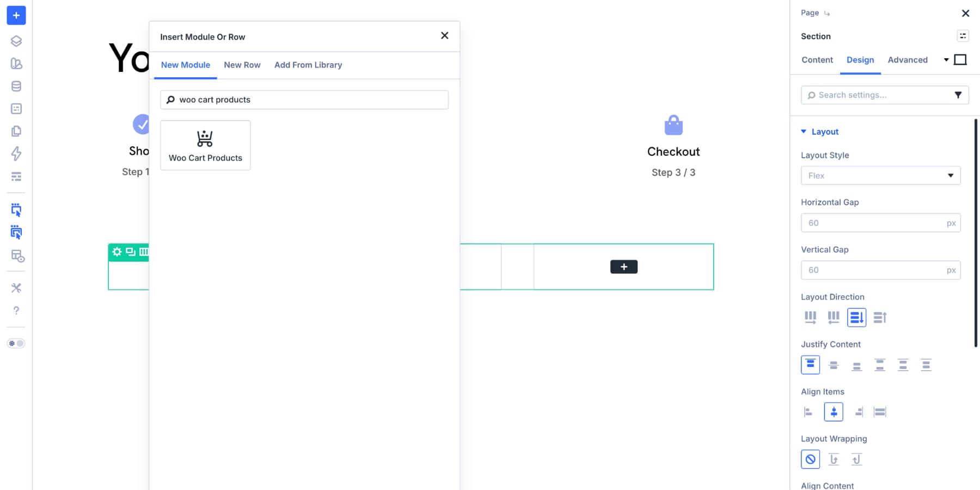Click the blue plus add button in left sidebar

(x=16, y=15)
